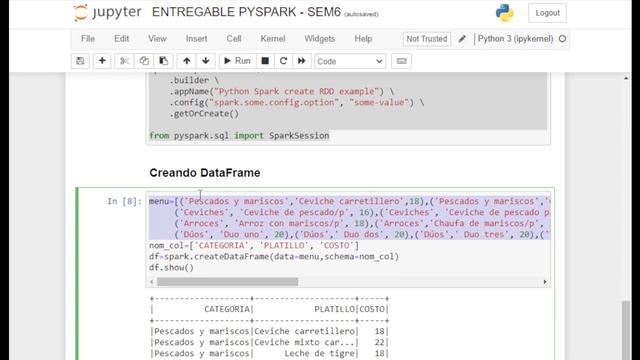Open the command palette keyboard icon
Image resolution: width=640 pixels, height=360 pixels.
402,61
